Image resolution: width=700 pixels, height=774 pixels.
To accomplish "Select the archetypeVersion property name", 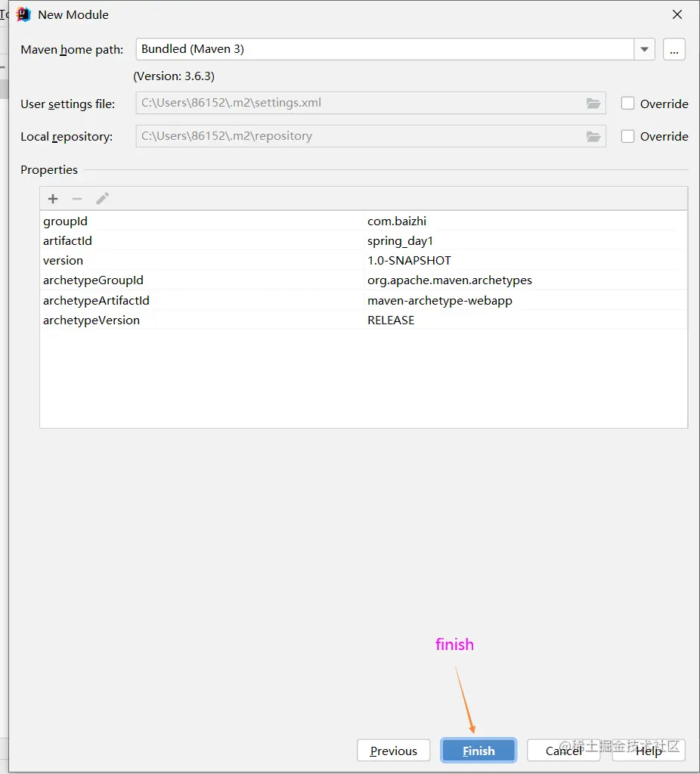I will coord(91,320).
